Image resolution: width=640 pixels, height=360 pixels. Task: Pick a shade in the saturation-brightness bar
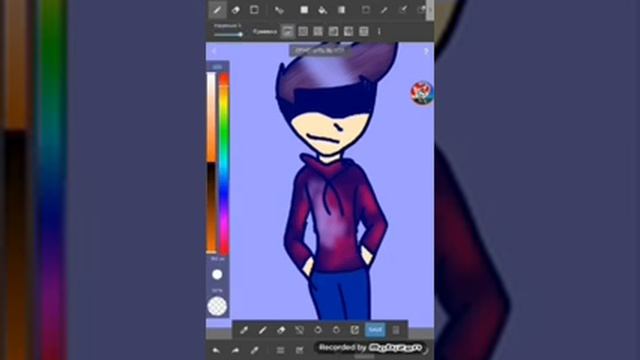coord(211,162)
